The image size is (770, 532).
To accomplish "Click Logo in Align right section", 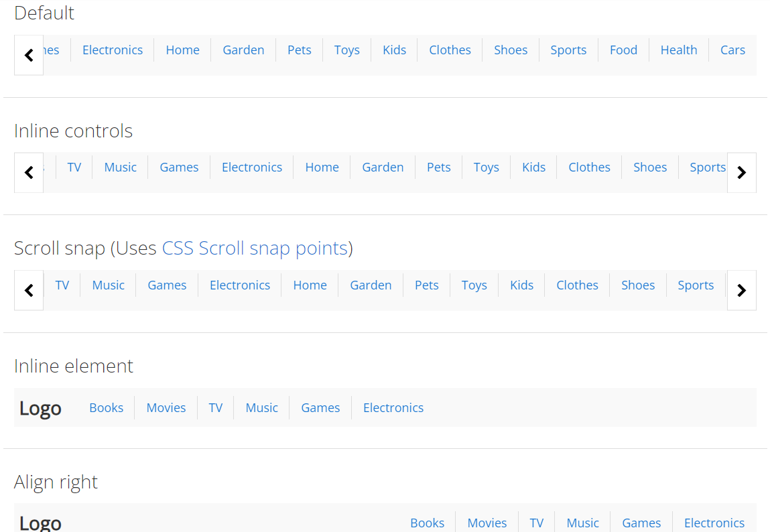I will click(x=40, y=523).
